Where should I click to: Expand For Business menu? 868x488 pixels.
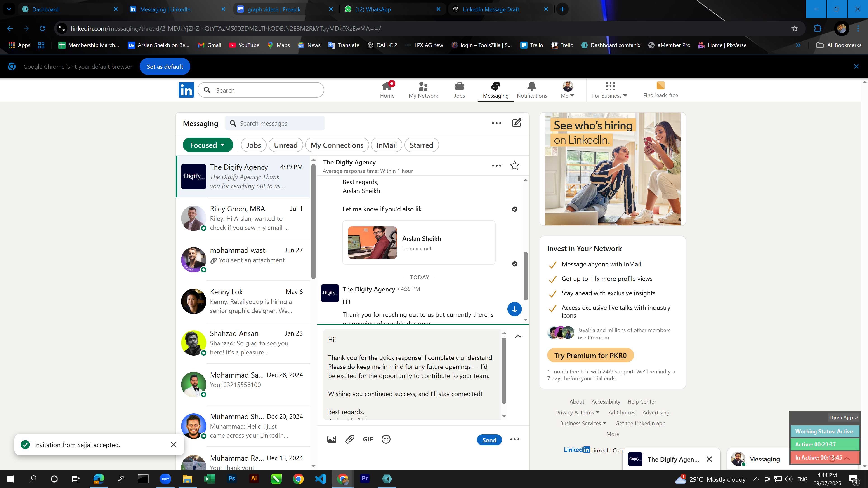(x=610, y=90)
